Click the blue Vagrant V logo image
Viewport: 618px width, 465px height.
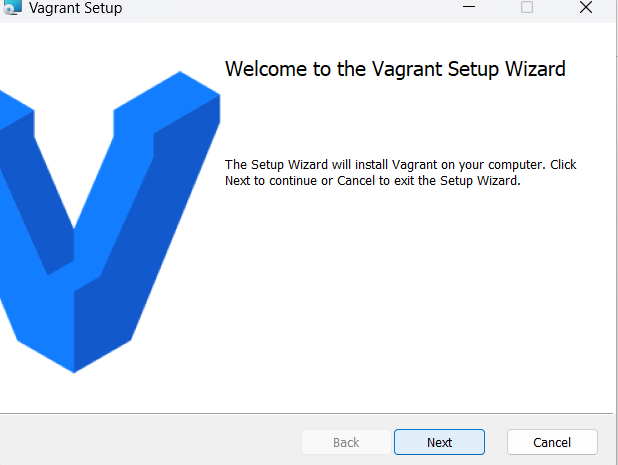[x=110, y=222]
